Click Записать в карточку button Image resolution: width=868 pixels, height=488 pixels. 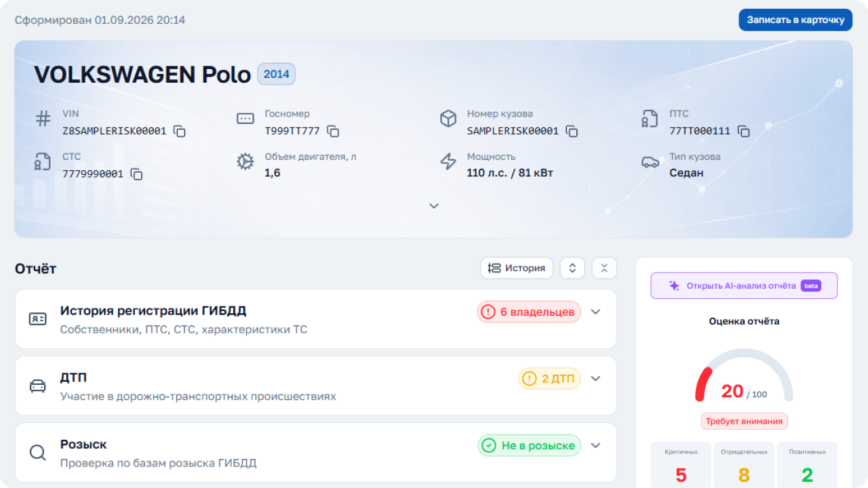795,20
